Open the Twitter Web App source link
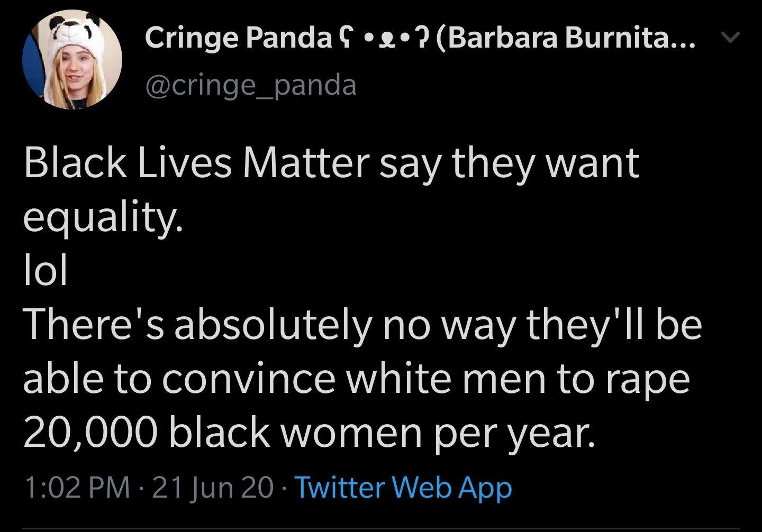 pyautogui.click(x=403, y=487)
